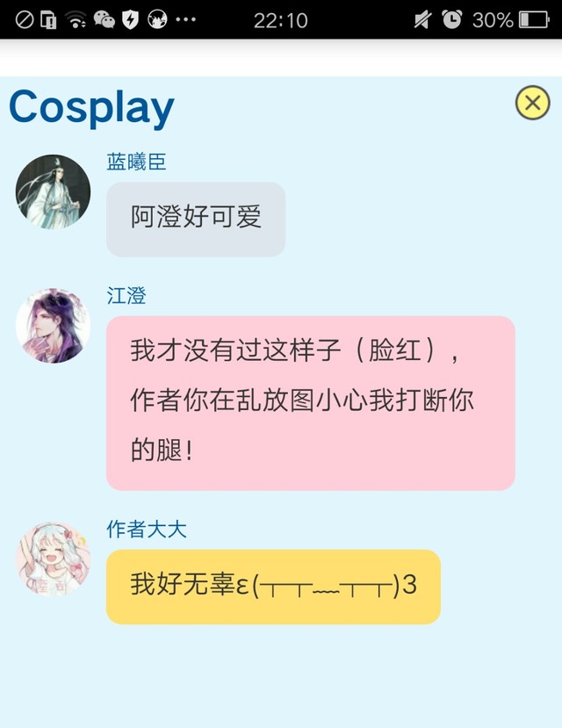Image resolution: width=562 pixels, height=728 pixels.
Task: Tap the 江澄 profile avatar
Action: pyautogui.click(x=53, y=326)
